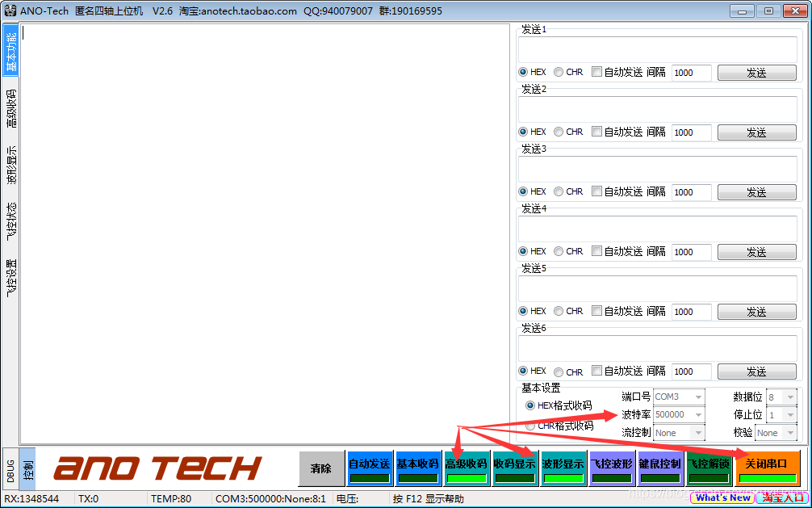Click the 发送 button for 发送5
This screenshot has height=508, width=812.
click(756, 312)
